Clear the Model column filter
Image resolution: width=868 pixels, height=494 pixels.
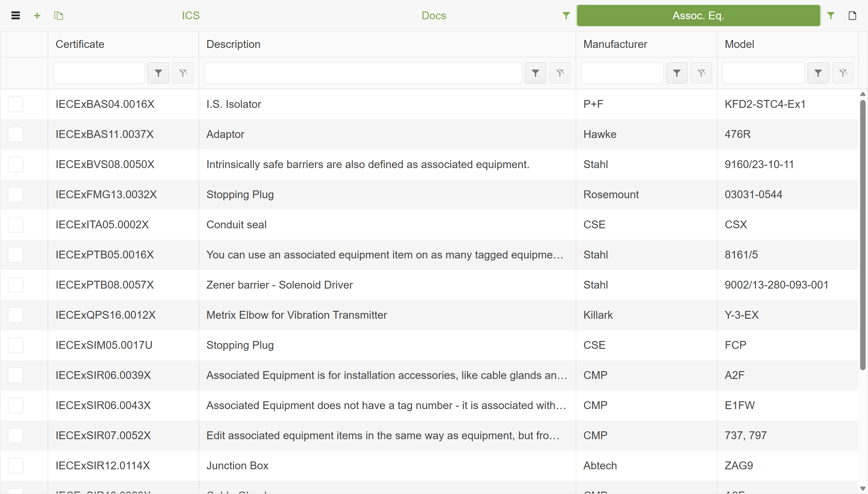[843, 73]
